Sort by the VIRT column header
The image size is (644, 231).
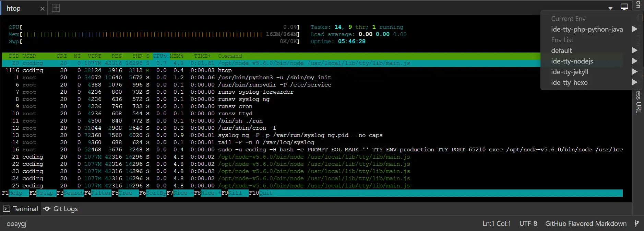(x=94, y=56)
